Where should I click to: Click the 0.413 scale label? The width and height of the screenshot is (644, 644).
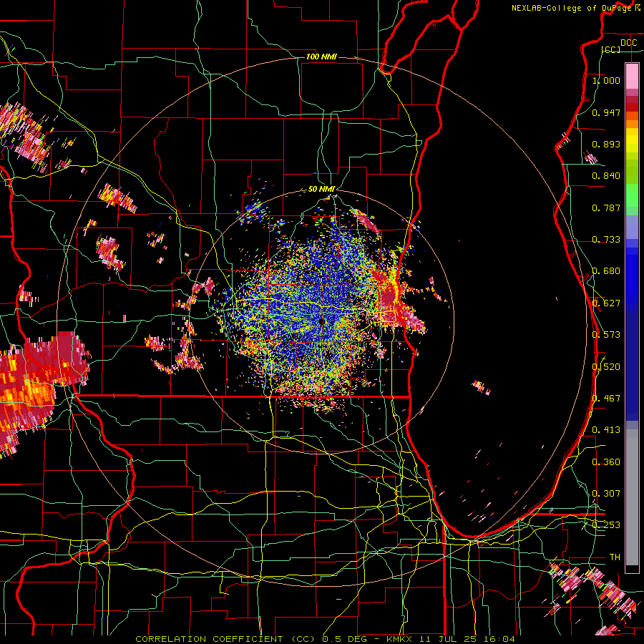606,430
